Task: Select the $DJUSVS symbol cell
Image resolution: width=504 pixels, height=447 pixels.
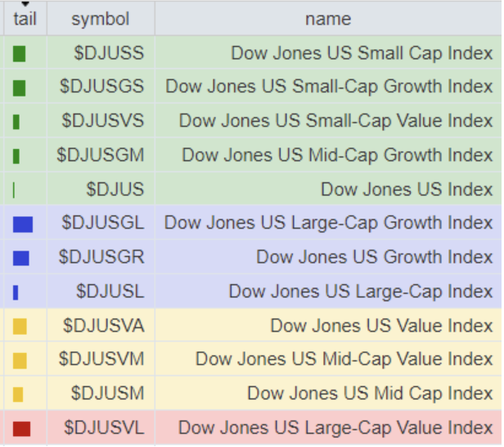Action: click(x=101, y=120)
